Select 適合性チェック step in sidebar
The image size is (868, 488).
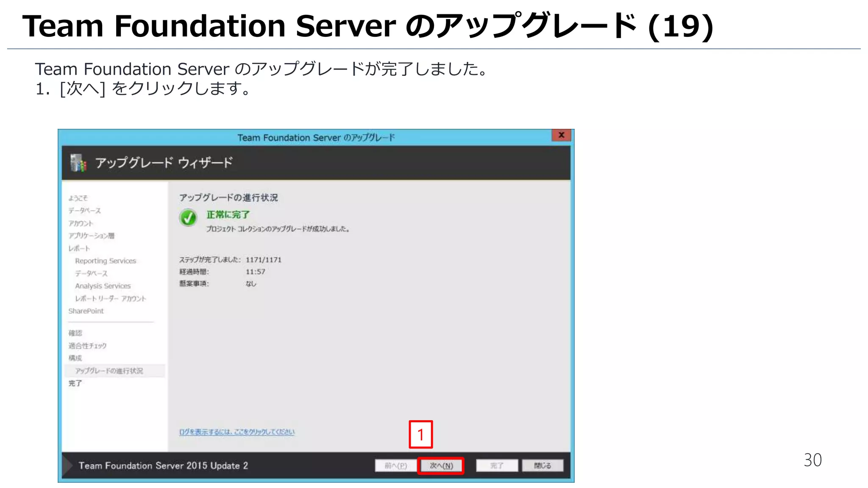pyautogui.click(x=87, y=346)
